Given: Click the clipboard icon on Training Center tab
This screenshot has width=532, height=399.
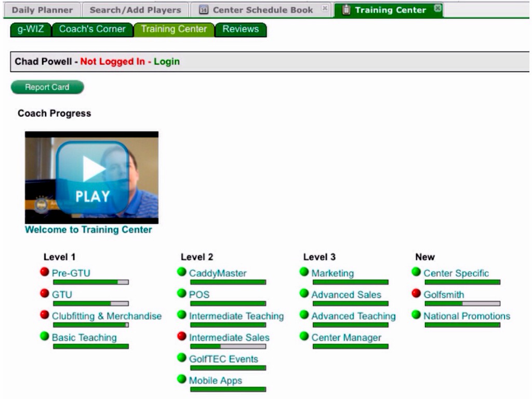Looking at the screenshot, I should pos(347,10).
